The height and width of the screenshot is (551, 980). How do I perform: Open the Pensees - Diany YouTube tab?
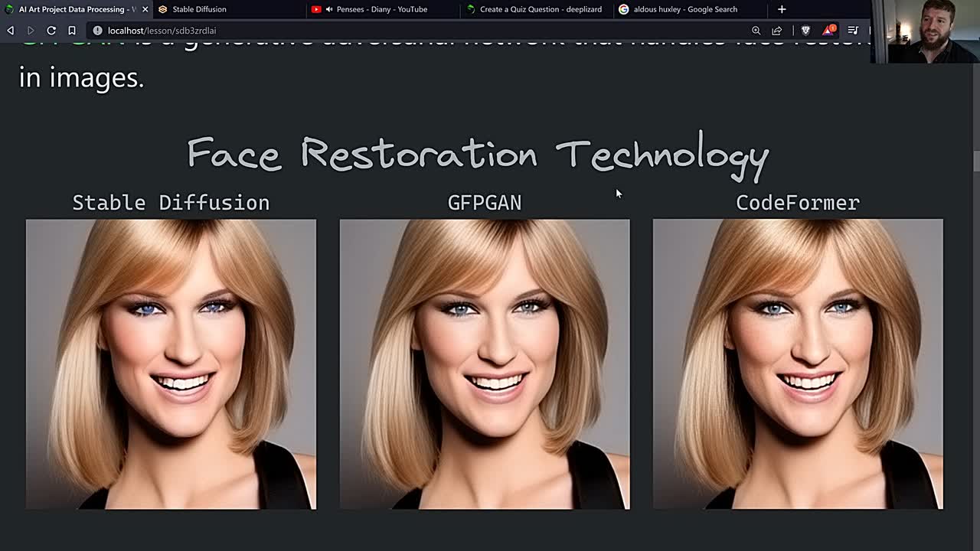[382, 9]
